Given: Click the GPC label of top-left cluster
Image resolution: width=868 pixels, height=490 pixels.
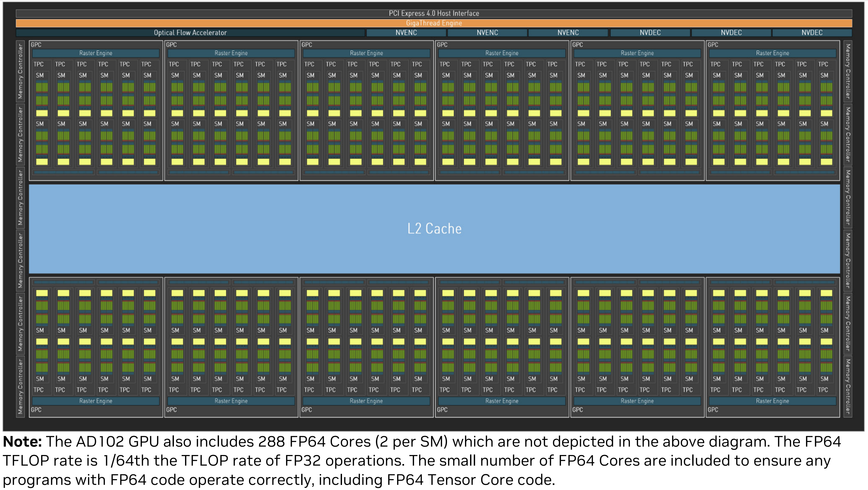Looking at the screenshot, I should tap(36, 45).
